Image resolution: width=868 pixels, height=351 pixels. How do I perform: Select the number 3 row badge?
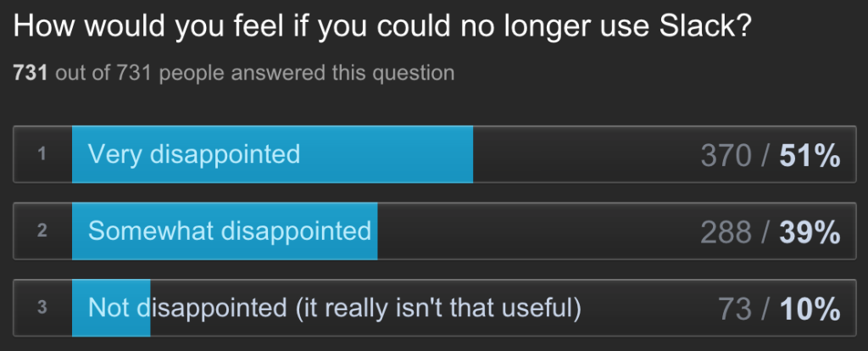coord(42,308)
